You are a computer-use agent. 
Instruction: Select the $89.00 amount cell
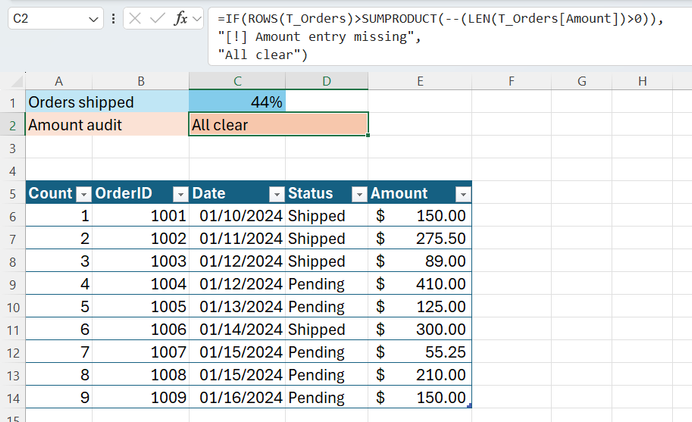420,261
